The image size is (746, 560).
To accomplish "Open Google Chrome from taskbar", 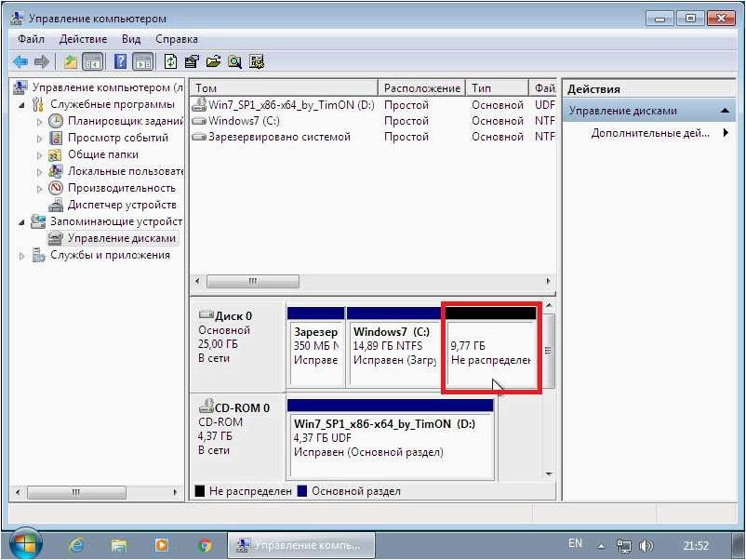I will click(x=205, y=545).
